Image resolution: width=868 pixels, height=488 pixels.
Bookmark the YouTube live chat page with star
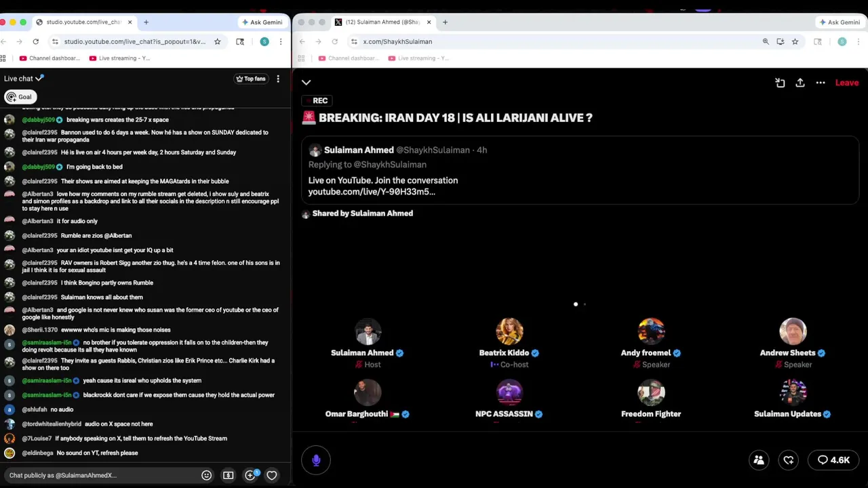click(x=217, y=41)
